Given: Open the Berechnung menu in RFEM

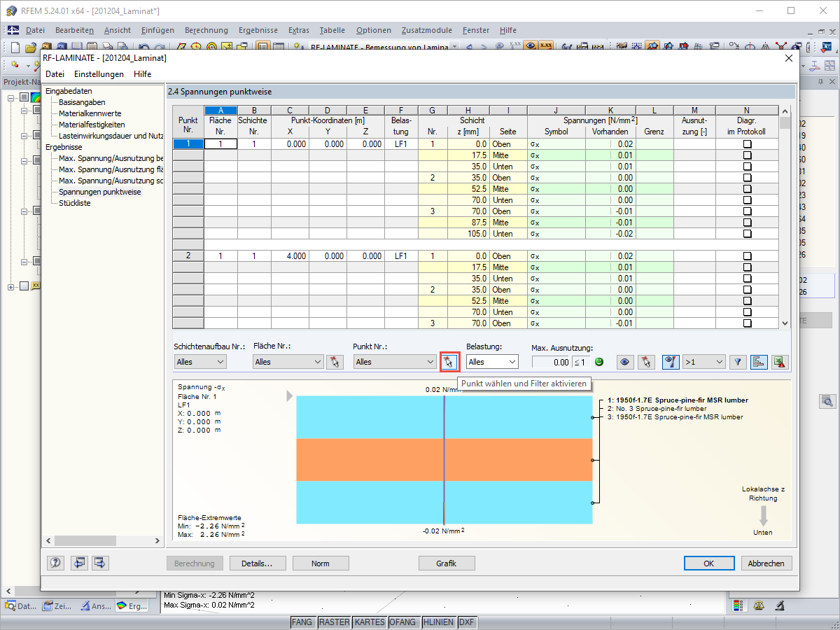Looking at the screenshot, I should (206, 30).
